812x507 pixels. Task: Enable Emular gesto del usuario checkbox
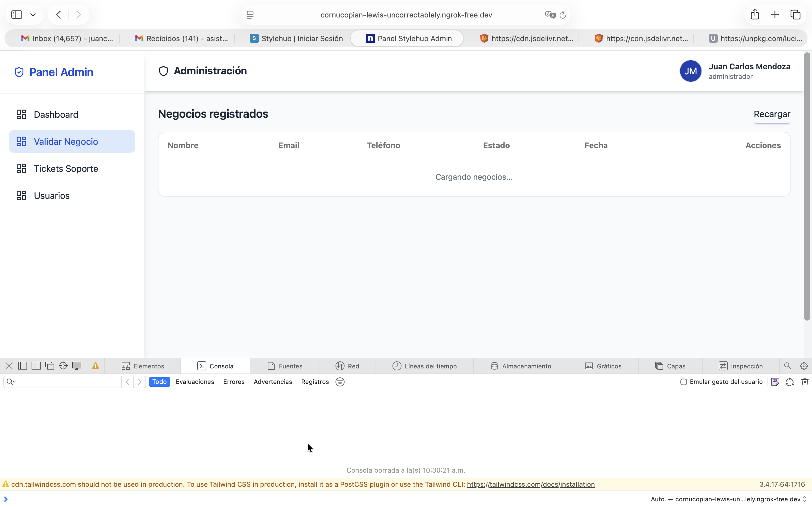(683, 382)
